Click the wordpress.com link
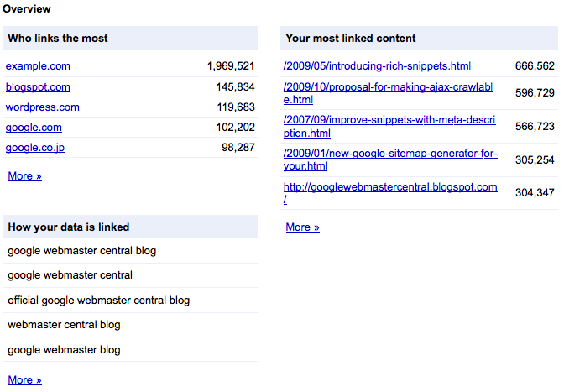The image size is (564, 392). [43, 107]
